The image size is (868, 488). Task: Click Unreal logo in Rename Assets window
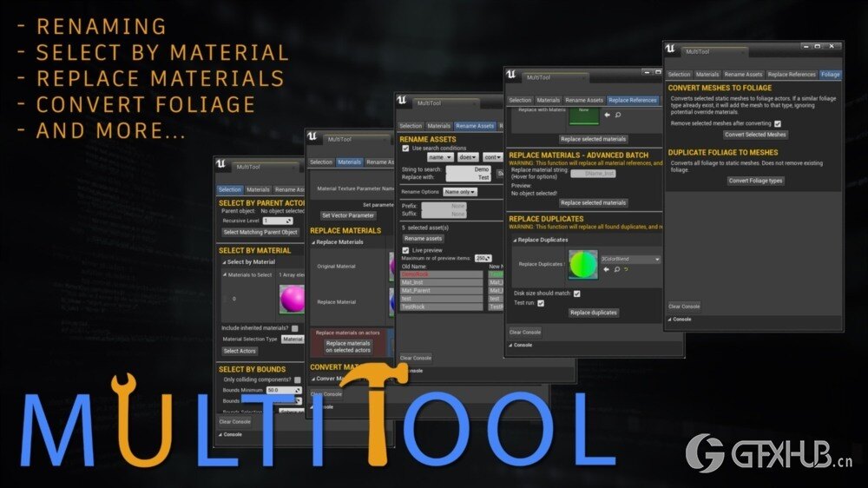[401, 100]
